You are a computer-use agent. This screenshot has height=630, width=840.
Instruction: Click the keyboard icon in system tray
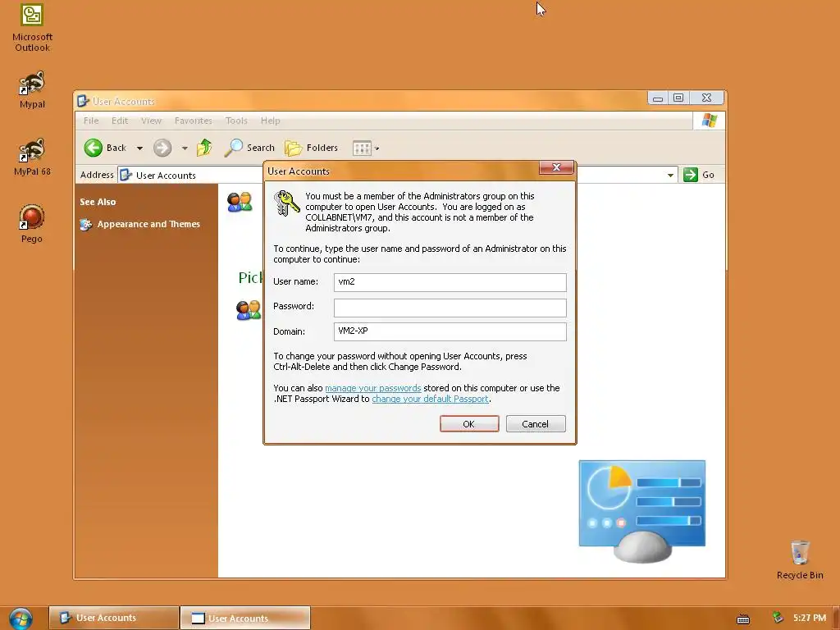click(743, 619)
